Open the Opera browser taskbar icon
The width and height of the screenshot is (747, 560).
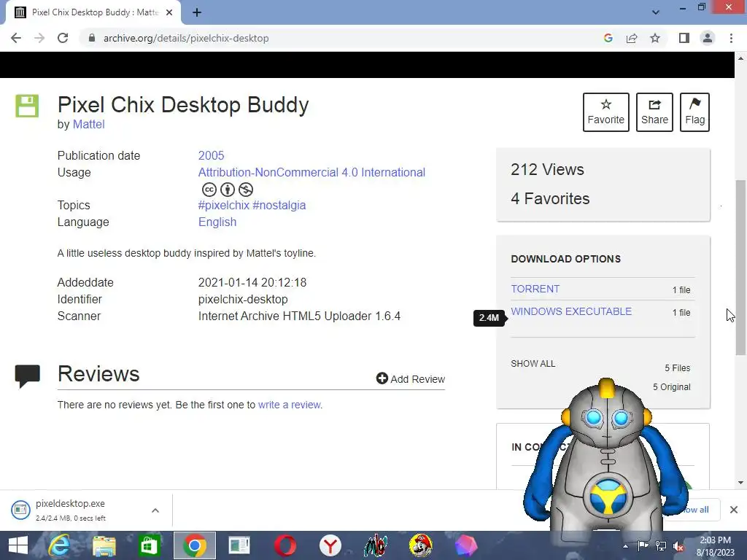coord(285,545)
